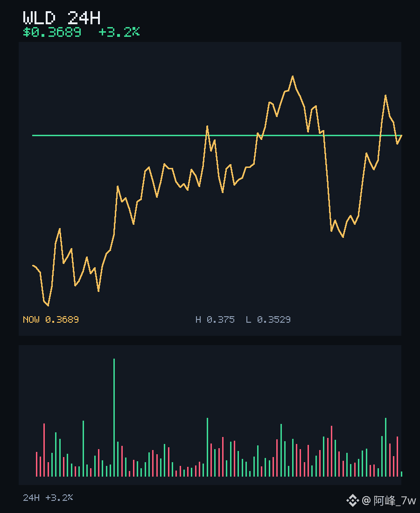Click the deep dip trough in price line

343,236
